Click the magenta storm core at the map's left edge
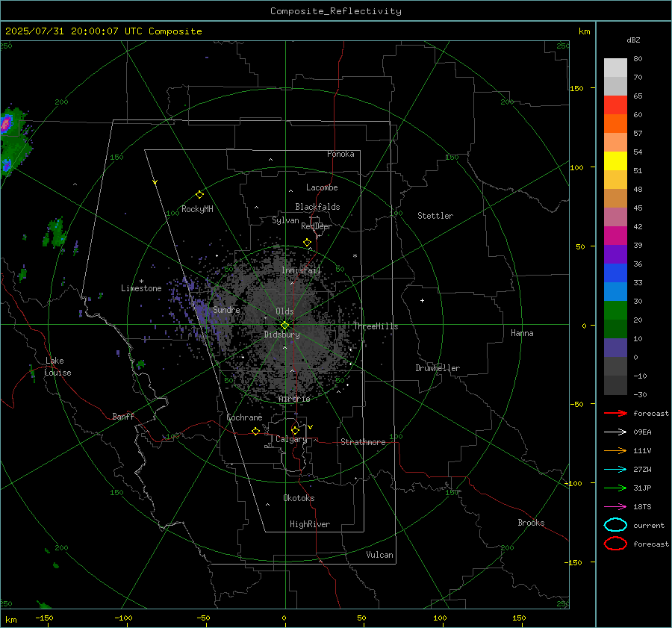 5,124
